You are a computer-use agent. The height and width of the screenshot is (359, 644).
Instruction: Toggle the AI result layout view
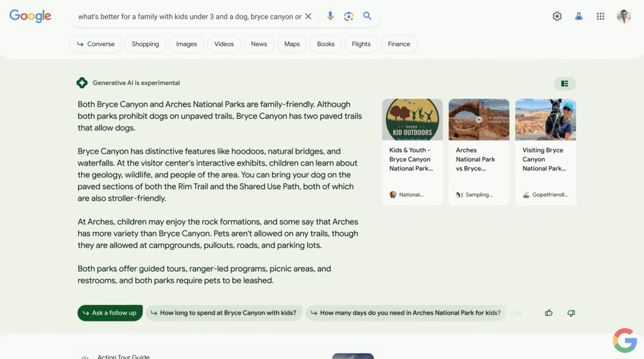click(565, 84)
